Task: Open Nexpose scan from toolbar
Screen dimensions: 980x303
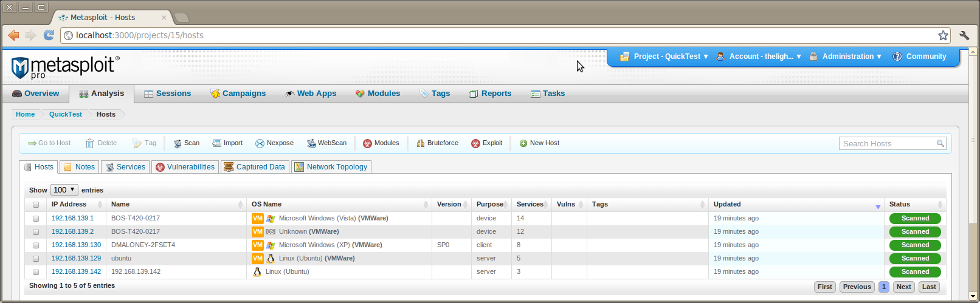Action: click(260, 143)
